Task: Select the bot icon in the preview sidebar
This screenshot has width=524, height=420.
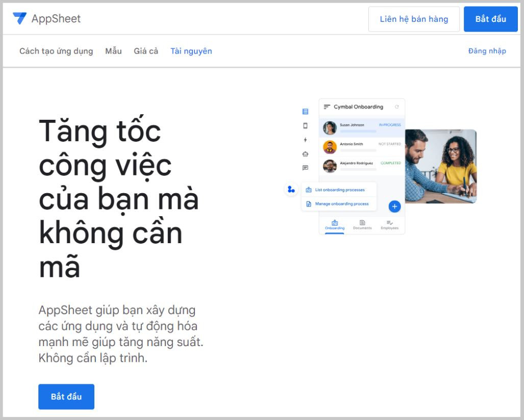Action: coord(305,154)
